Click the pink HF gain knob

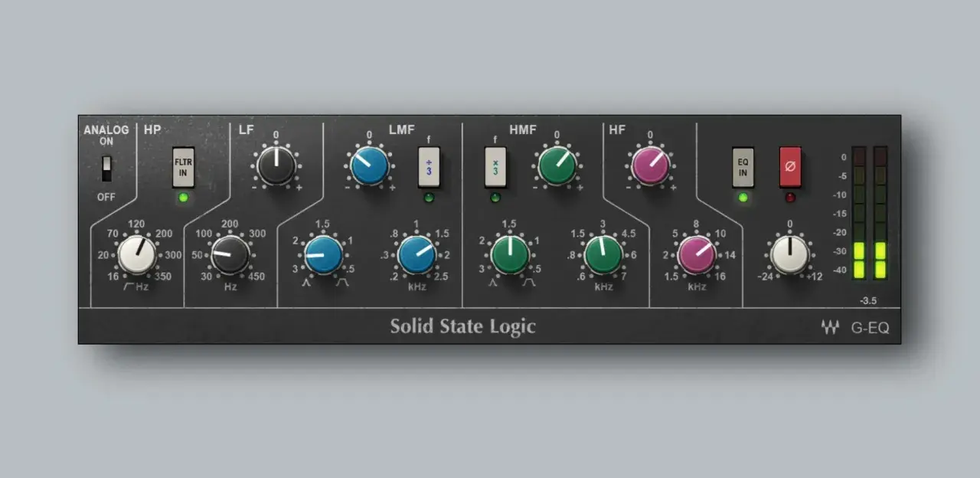(x=650, y=166)
